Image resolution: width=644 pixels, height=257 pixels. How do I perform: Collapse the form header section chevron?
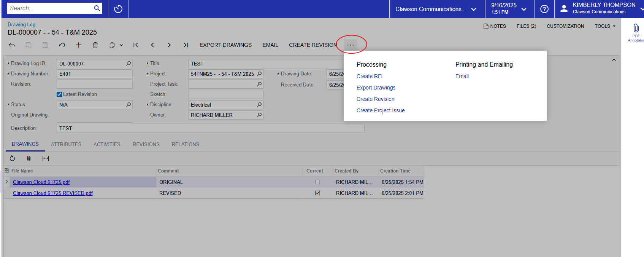tap(614, 60)
